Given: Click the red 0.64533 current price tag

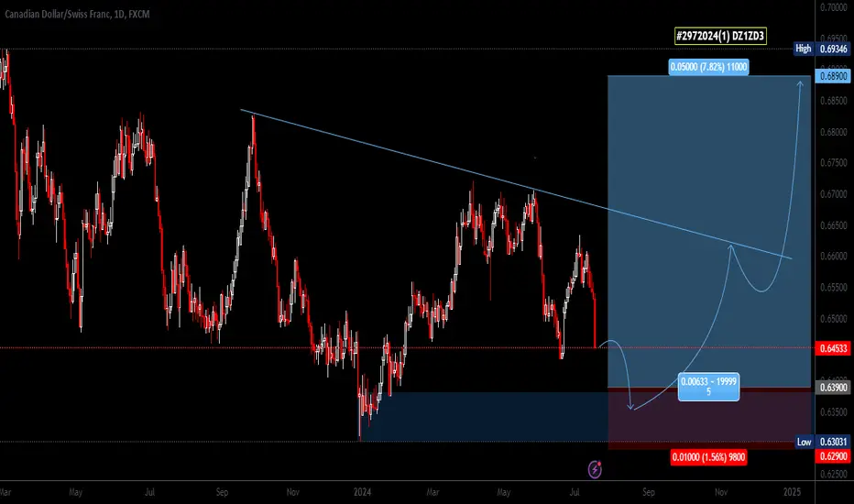Looking at the screenshot, I should 833,348.
